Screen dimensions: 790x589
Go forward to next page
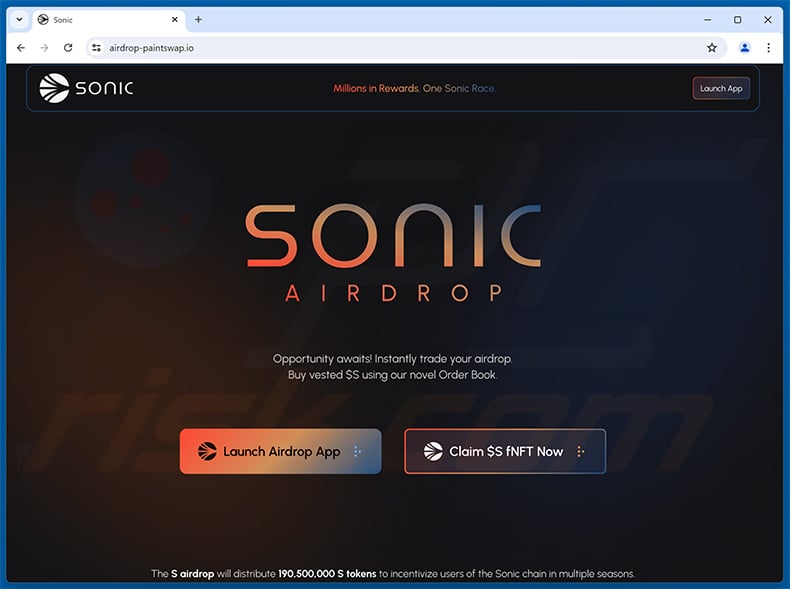pyautogui.click(x=44, y=48)
